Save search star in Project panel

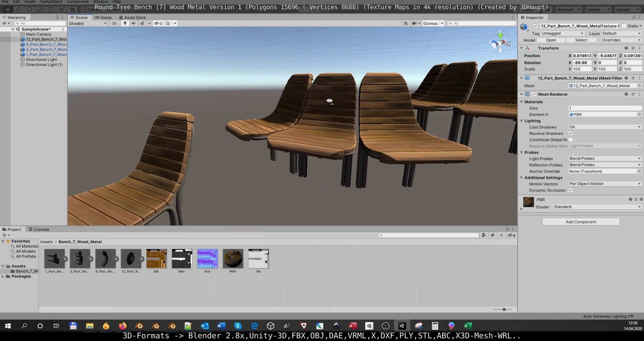tap(501, 235)
